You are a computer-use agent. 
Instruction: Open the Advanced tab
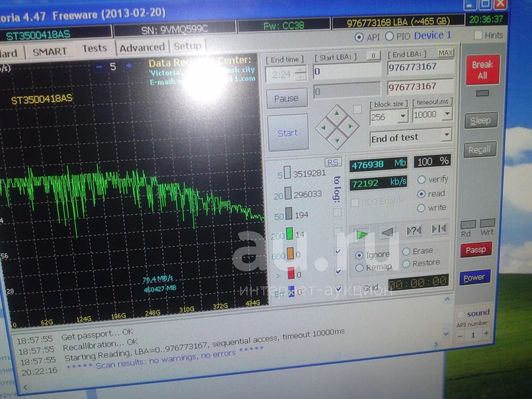[142, 47]
